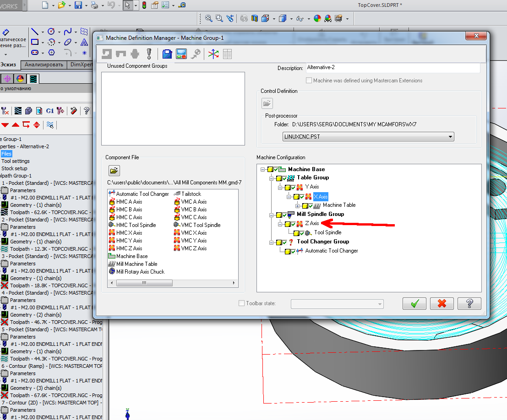This screenshot has height=420, width=507.
Task: Select the line sketch tool
Action: [35, 31]
